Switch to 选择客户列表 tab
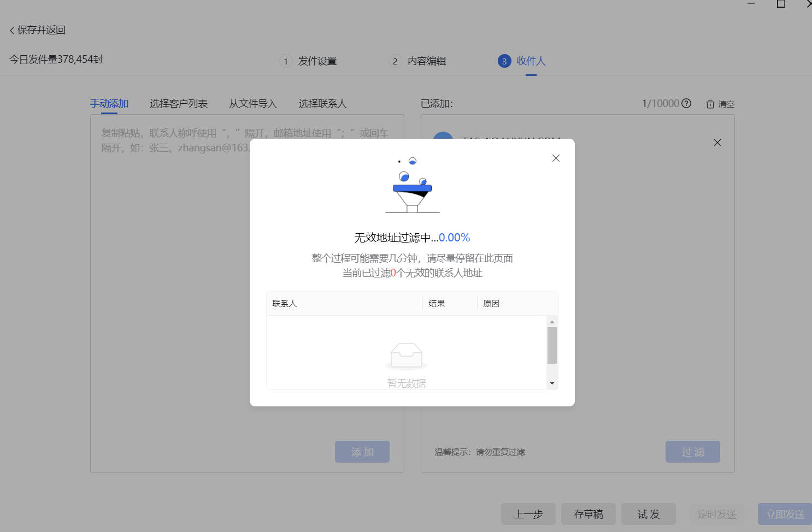Viewport: 812px width, 532px height. click(x=179, y=103)
